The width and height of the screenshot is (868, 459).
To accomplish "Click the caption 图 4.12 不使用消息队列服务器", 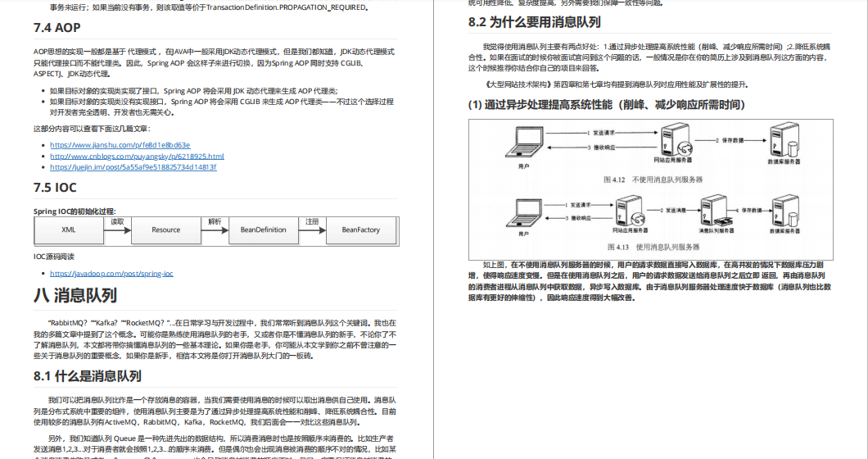I will point(653,180).
